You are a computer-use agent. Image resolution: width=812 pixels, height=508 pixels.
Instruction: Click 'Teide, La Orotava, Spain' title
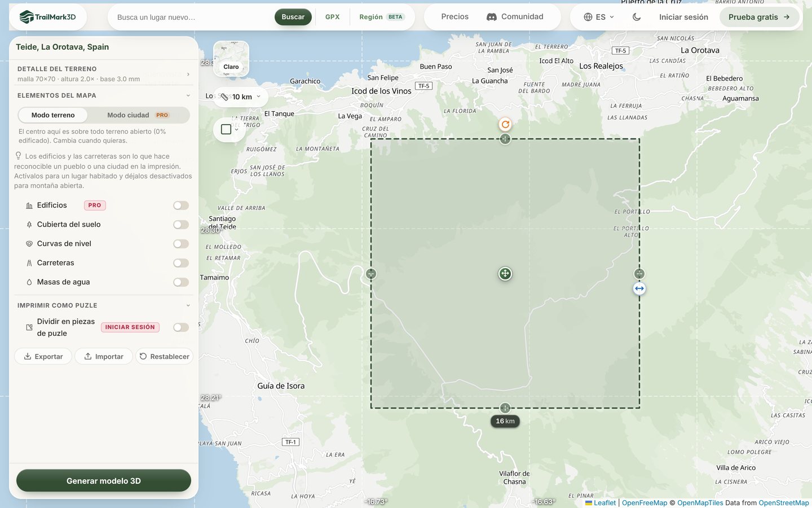[63, 47]
